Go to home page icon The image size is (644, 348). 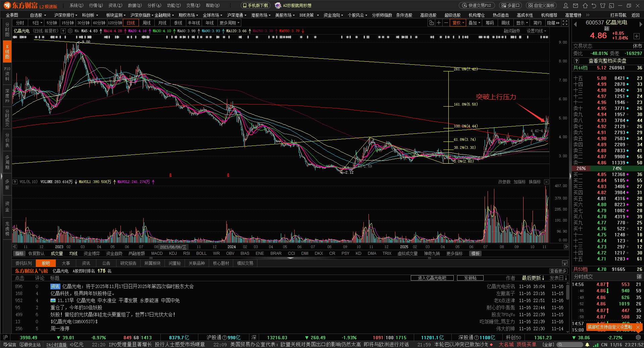(x=585, y=6)
